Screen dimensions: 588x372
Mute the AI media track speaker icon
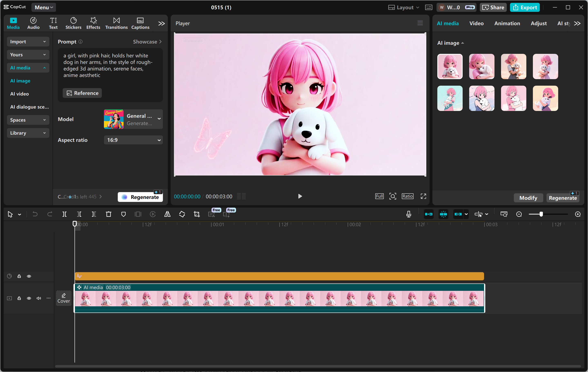(39, 298)
